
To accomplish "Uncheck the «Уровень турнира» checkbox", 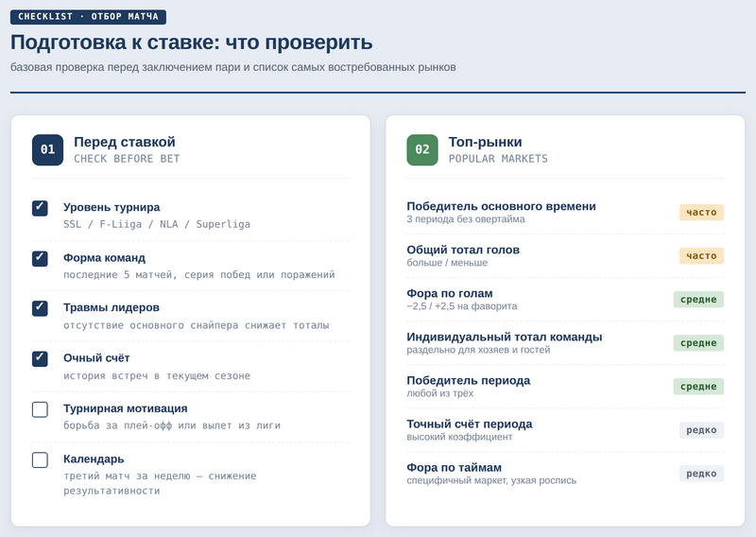I will [40, 208].
